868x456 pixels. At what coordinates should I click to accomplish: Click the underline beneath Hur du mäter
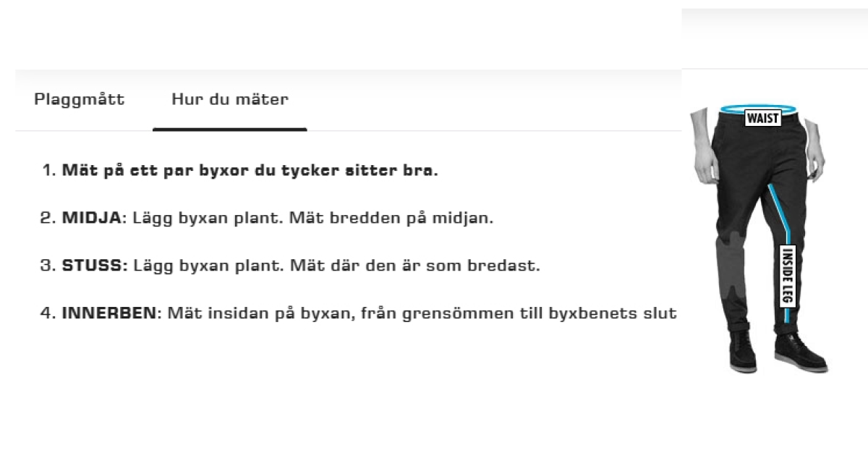point(229,130)
